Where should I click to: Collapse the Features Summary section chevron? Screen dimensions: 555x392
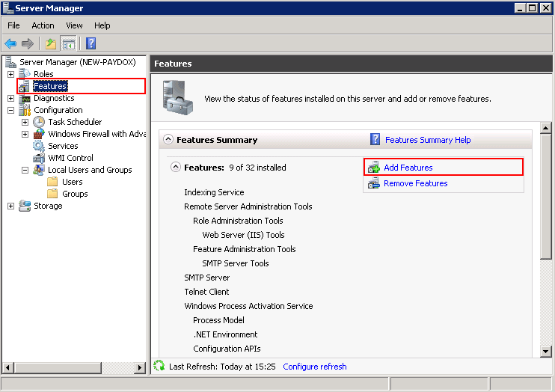click(168, 140)
